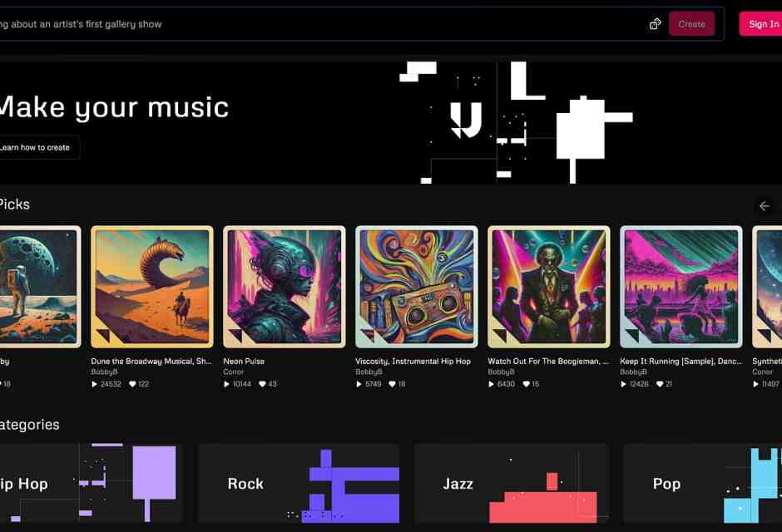The width and height of the screenshot is (782, 532).
Task: Click play icon beside 24532 plays
Action: [x=94, y=384]
